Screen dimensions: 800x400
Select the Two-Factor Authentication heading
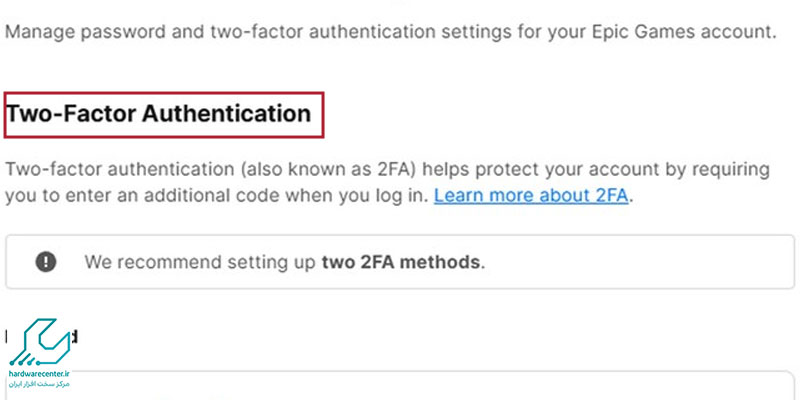158,114
